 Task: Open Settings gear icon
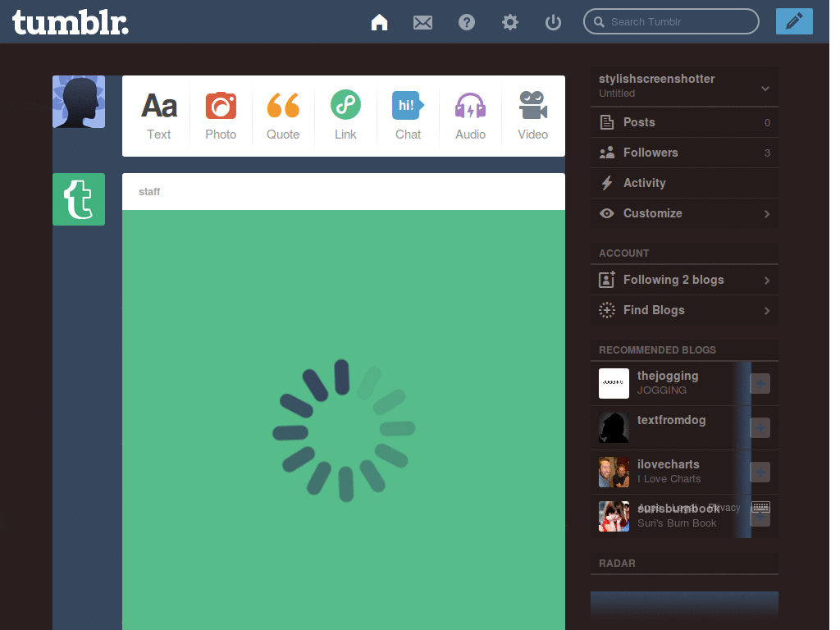click(x=510, y=22)
